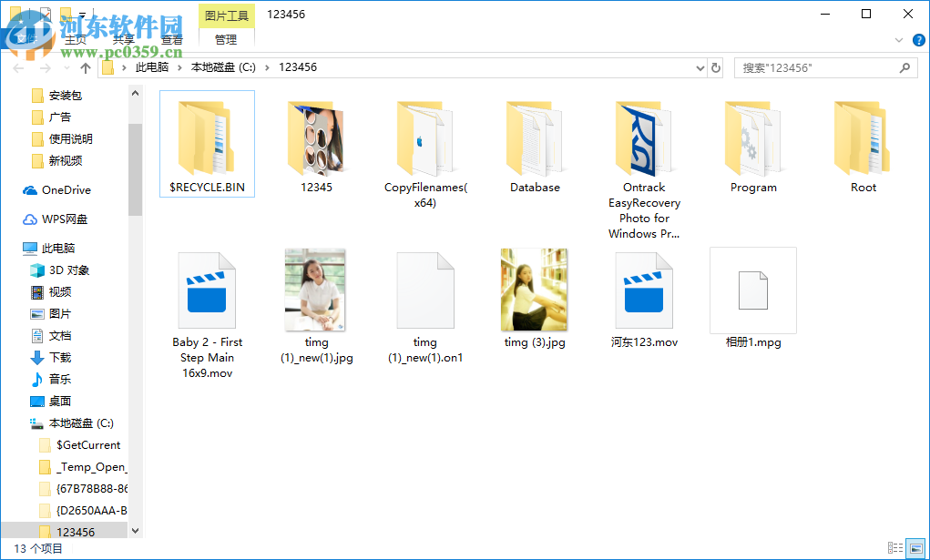Open 下载 folder in the sidebar
930x560 pixels.
51,357
